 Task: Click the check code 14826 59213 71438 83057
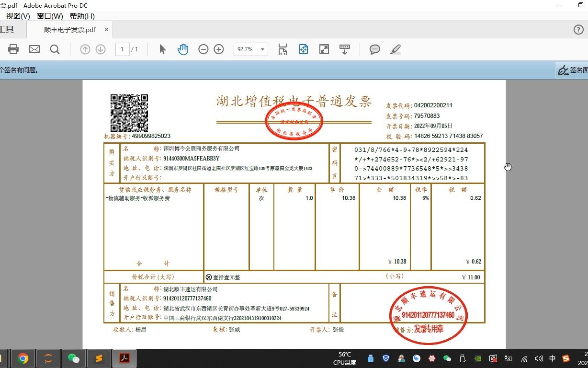point(448,136)
